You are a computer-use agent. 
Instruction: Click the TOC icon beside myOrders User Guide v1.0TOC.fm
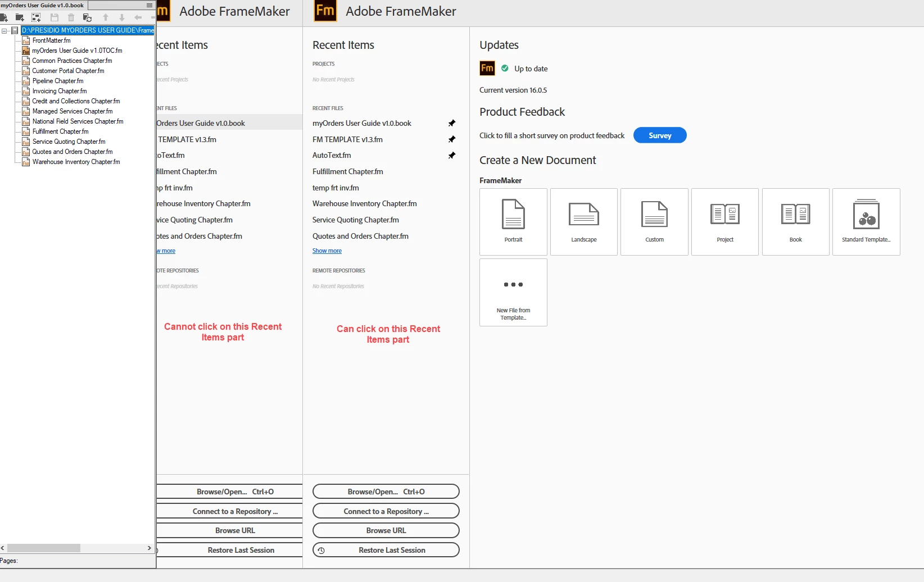point(26,51)
